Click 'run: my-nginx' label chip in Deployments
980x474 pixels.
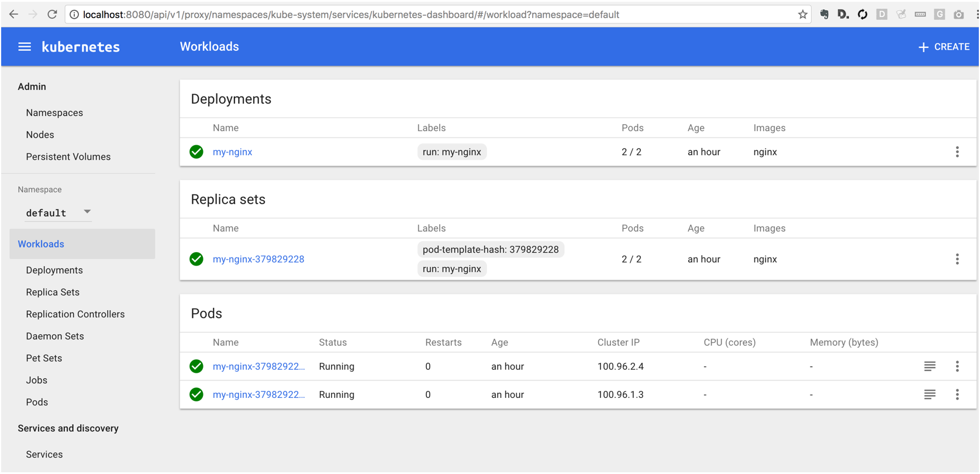tap(452, 152)
